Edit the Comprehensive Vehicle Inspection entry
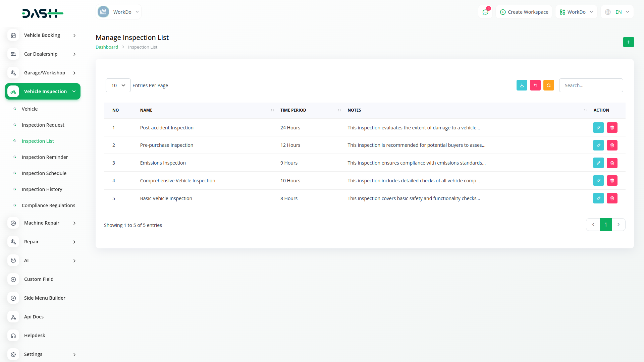The image size is (644, 362). coord(598,180)
